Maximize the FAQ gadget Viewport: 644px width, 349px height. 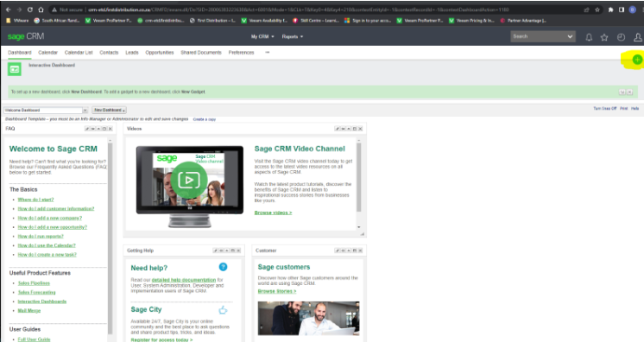point(104,129)
